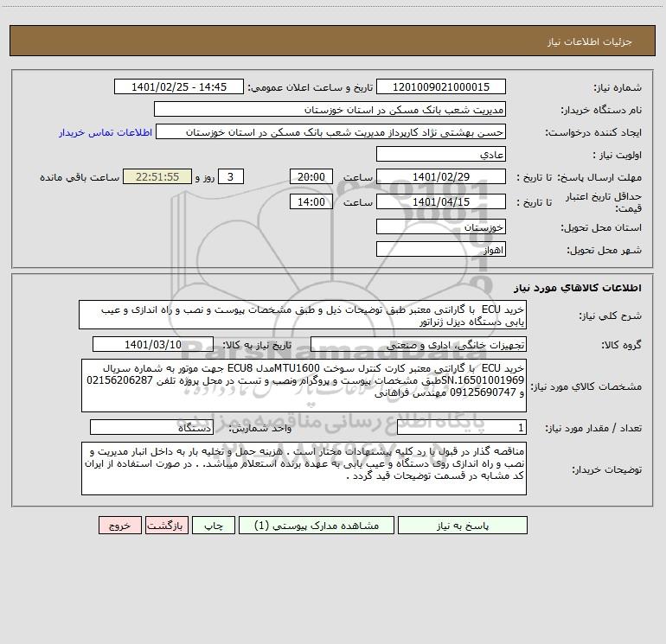Open اطلاعات تماس خریدار link
The image size is (666, 644).
click(x=106, y=132)
